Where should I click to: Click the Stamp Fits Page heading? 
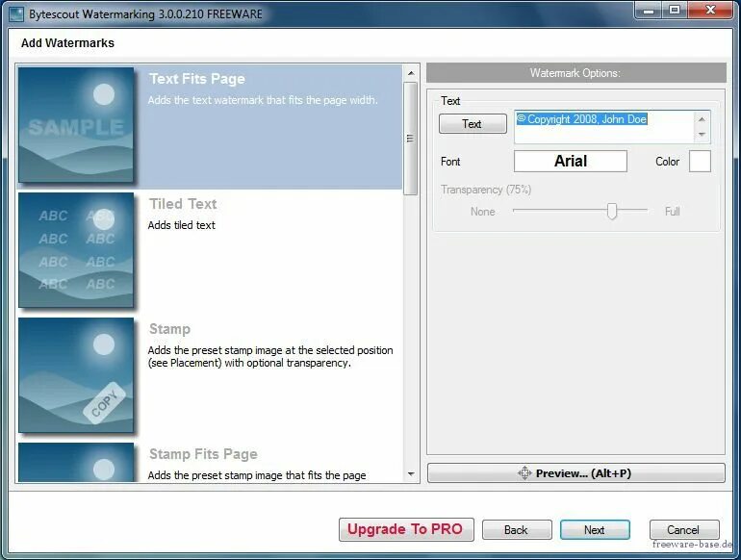tap(203, 454)
